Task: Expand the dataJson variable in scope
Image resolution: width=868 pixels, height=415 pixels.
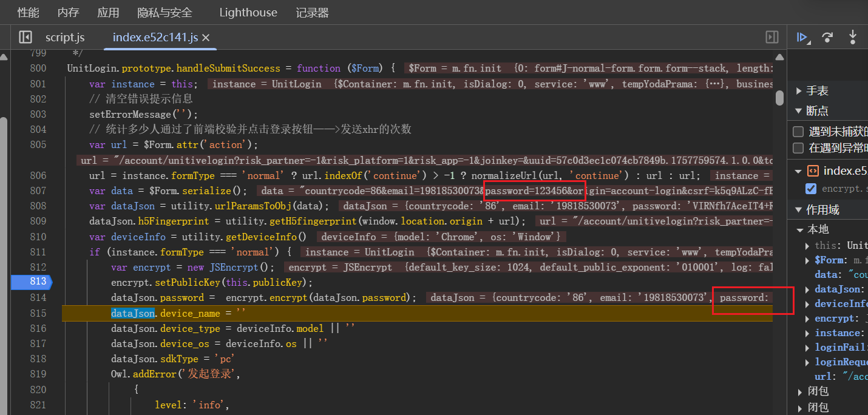Action: pyautogui.click(x=807, y=289)
